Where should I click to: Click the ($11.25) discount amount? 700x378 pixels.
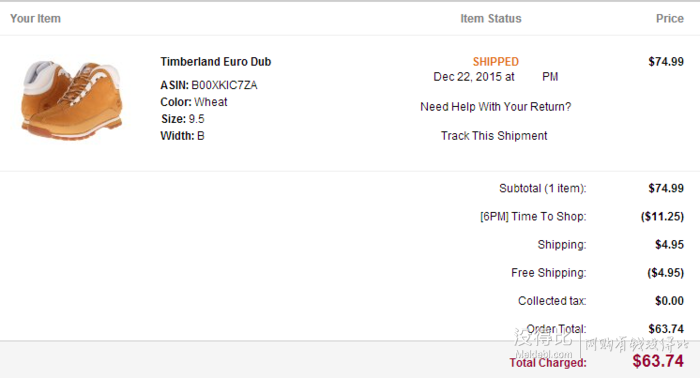click(662, 216)
